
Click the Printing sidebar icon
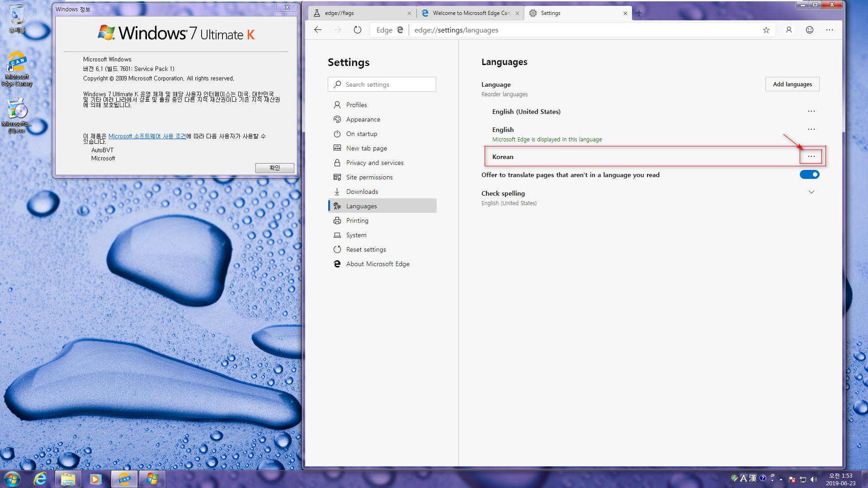click(337, 221)
